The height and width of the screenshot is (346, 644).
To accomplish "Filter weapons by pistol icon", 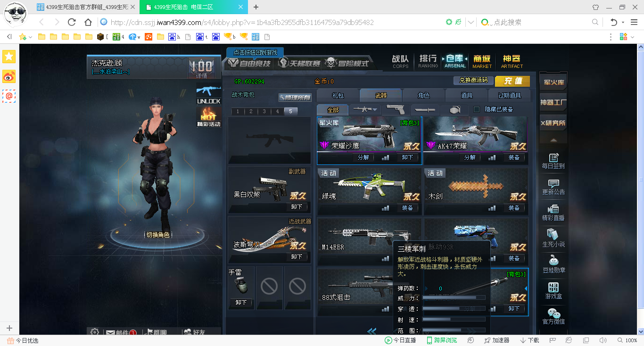I will (395, 109).
